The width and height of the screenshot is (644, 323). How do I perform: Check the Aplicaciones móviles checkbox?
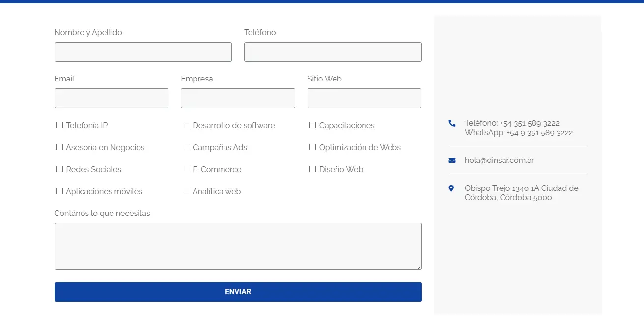pos(60,191)
